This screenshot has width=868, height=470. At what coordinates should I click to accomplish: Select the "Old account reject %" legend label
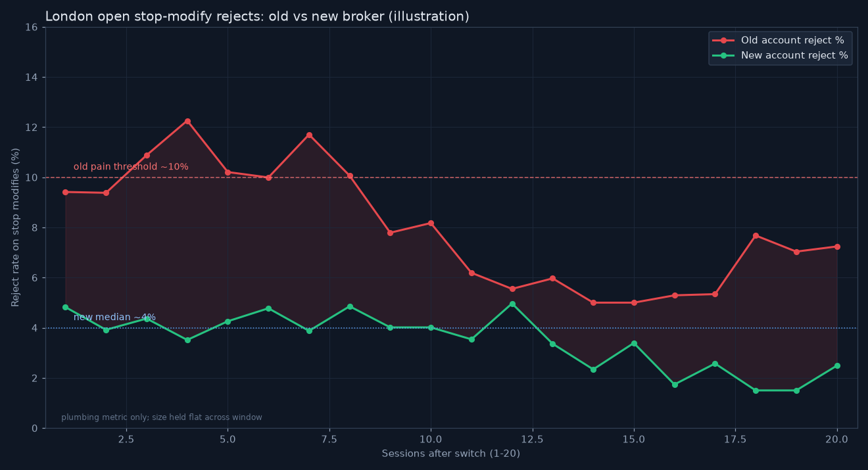(x=792, y=41)
